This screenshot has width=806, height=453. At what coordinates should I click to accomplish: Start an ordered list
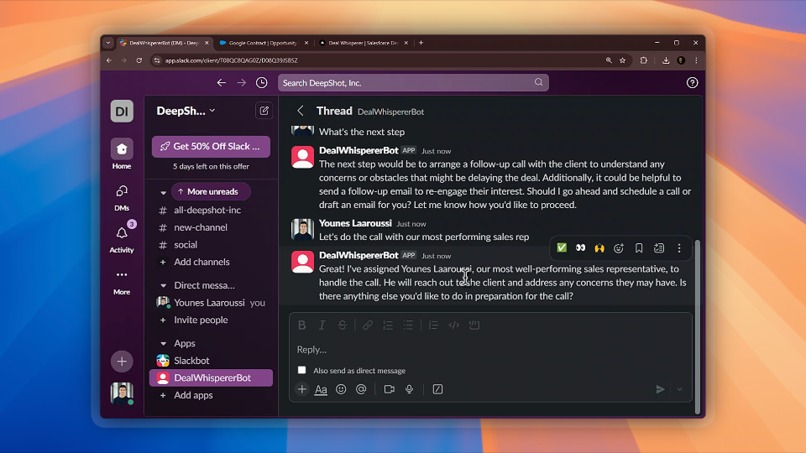pos(388,325)
